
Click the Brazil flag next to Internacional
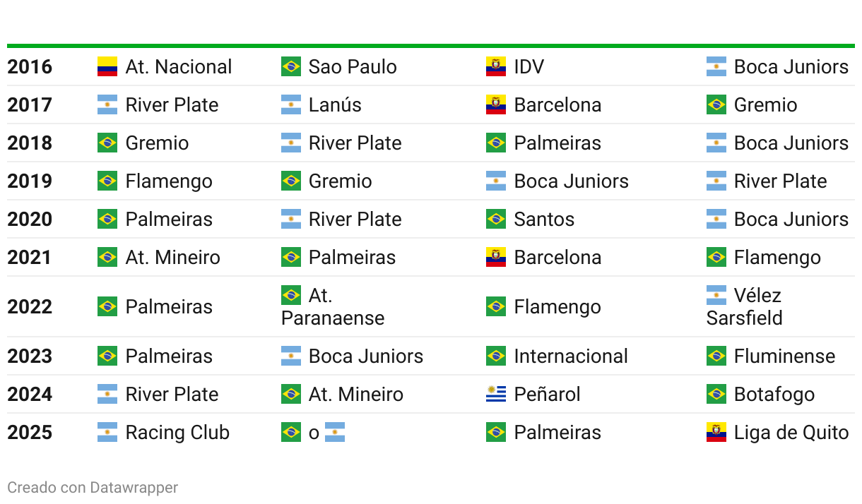tap(496, 356)
